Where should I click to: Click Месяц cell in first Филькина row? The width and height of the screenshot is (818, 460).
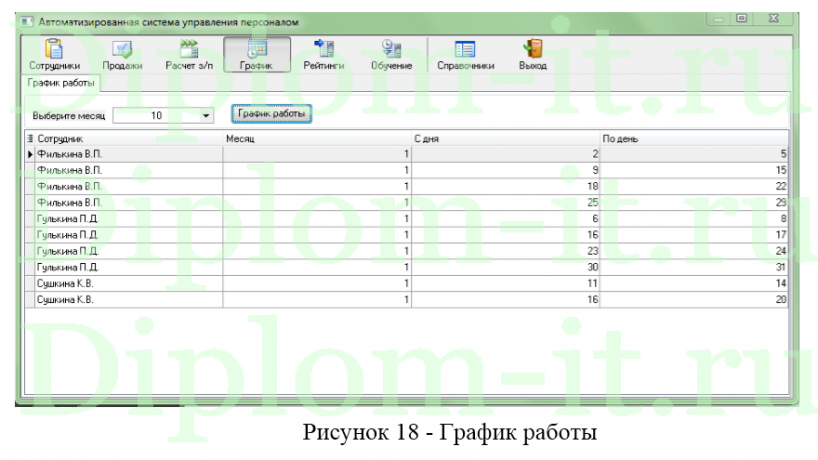point(317,154)
